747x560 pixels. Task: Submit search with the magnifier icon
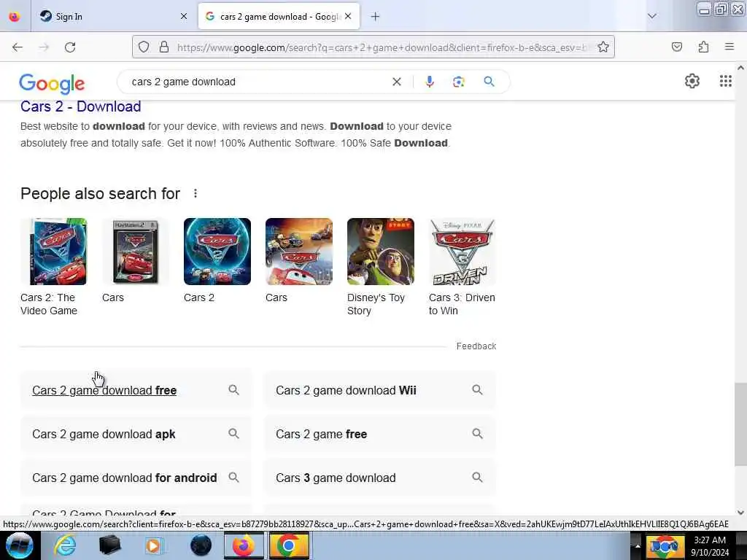489,82
